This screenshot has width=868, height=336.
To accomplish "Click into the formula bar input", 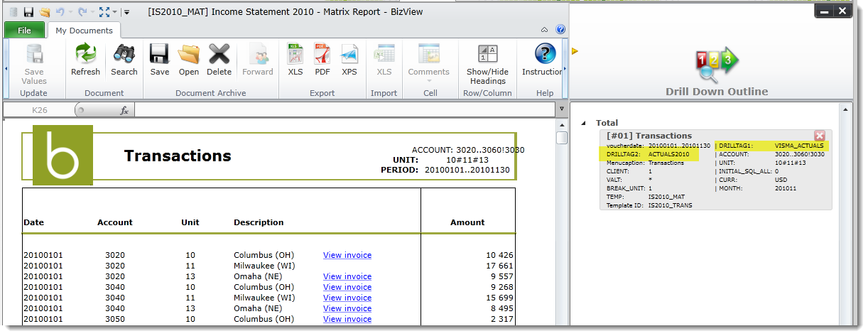I will pos(345,110).
